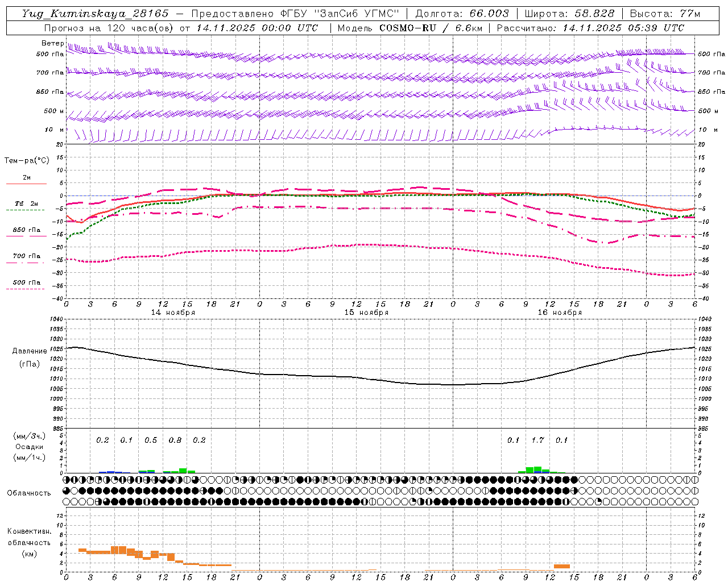Click the '15 ноября' date label
Screen dimensions: 728x582
[x=366, y=313]
